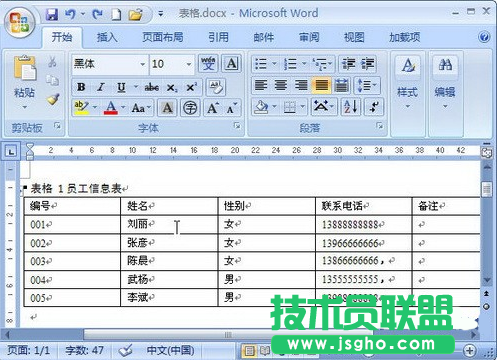498x360 pixels.
Task: Check spelling via the status bar proofing icon
Action: tap(126, 350)
